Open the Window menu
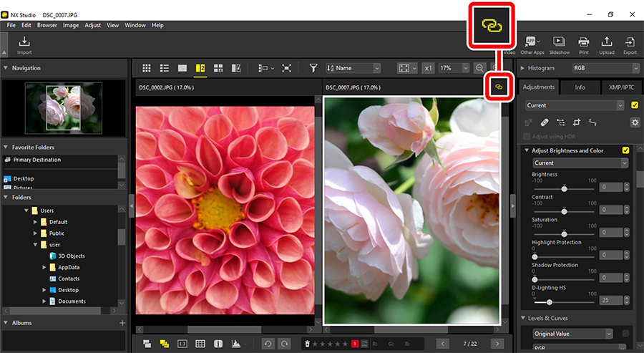Image resolution: width=644 pixels, height=353 pixels. click(135, 25)
